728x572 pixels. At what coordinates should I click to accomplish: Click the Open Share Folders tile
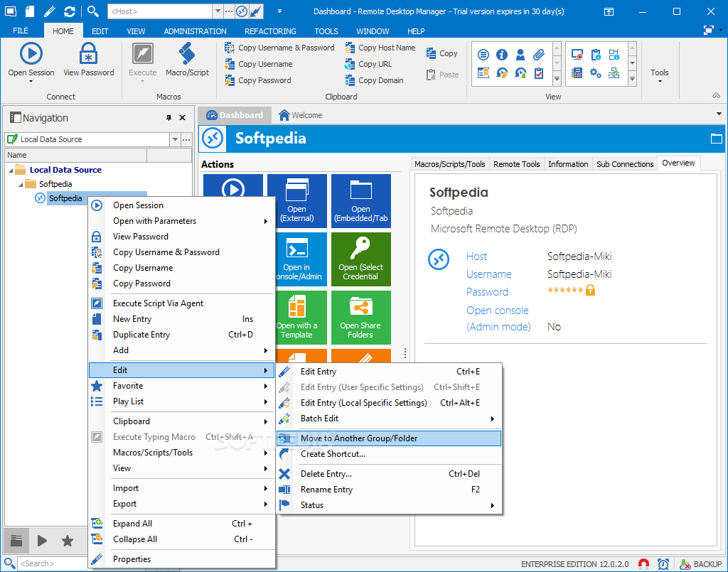361,318
